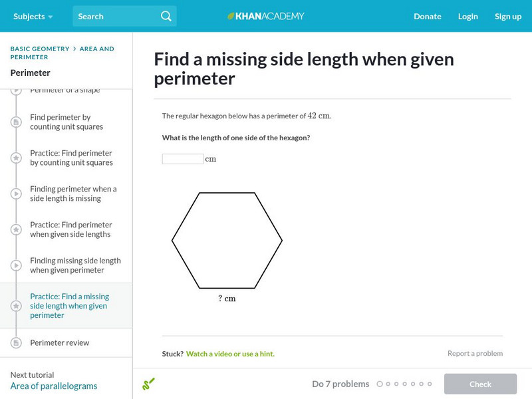The image size is (532, 399).
Task: Click the search magnifier icon
Action: 166,16
